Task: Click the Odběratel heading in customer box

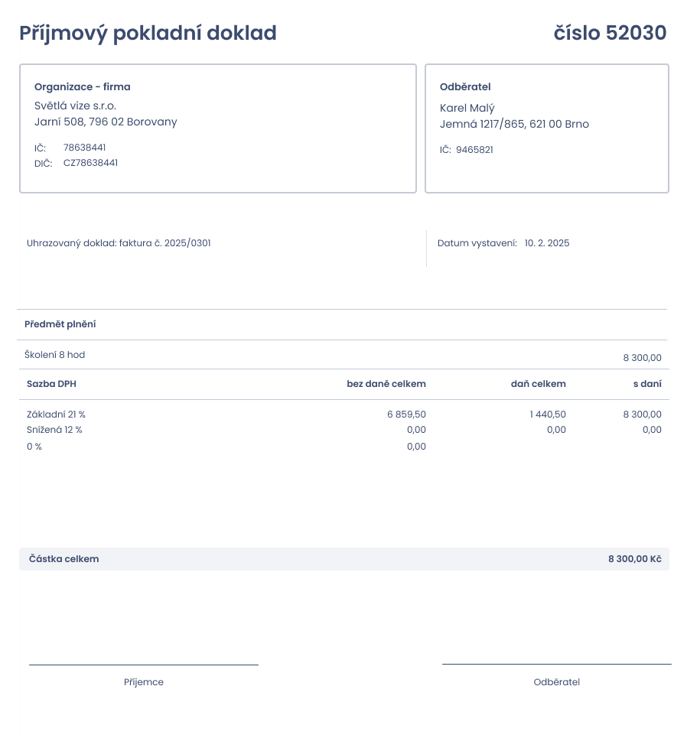Action: coord(465,86)
